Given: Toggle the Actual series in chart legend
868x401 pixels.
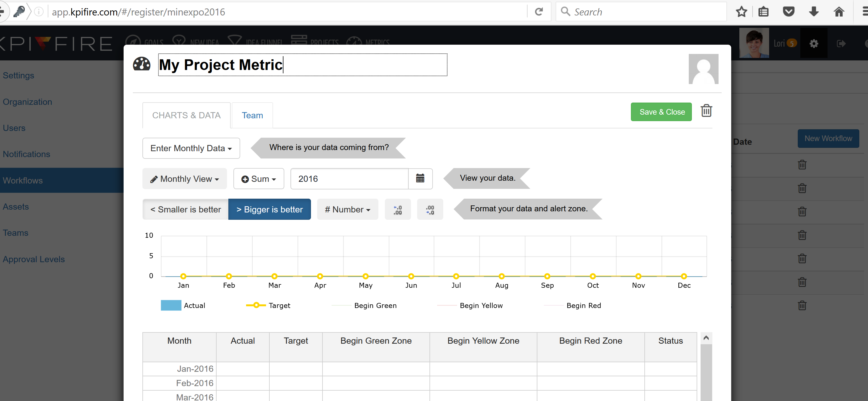Looking at the screenshot, I should tap(183, 305).
